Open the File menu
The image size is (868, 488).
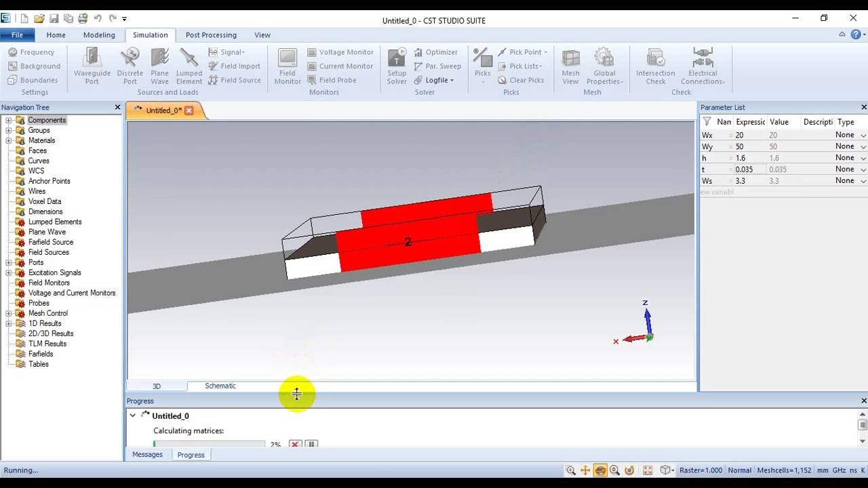(x=17, y=35)
